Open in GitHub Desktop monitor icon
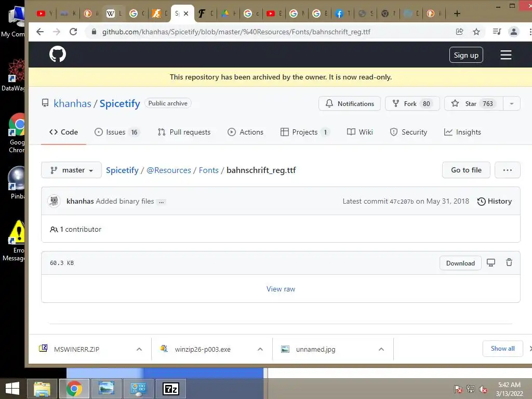532x399 pixels. (x=491, y=262)
